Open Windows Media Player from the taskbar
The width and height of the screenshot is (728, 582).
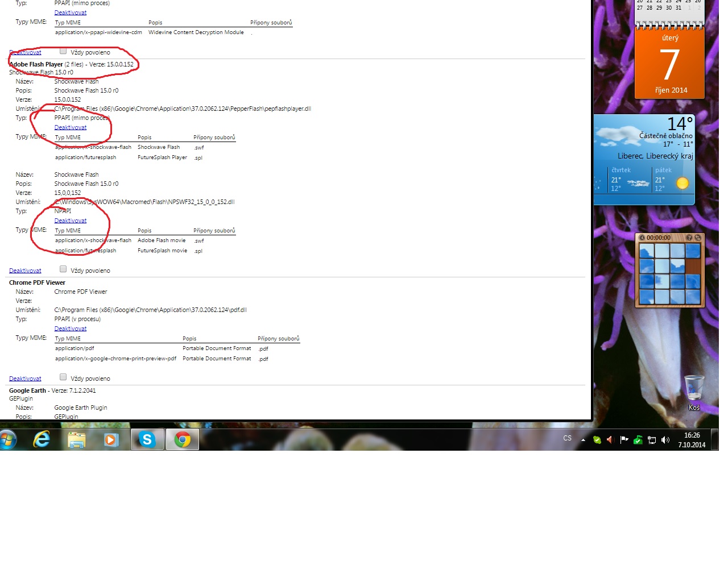tap(111, 440)
